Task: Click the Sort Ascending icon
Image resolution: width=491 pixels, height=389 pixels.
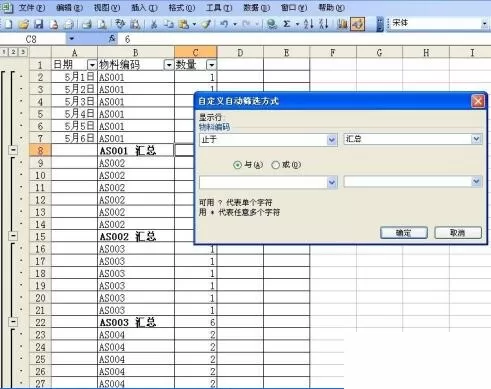Action: [309, 24]
